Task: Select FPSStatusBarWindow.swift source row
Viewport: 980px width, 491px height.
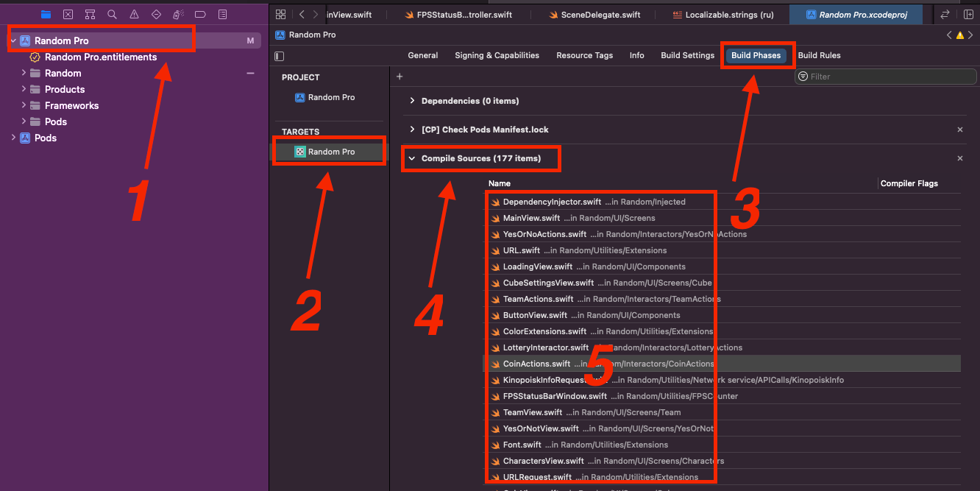Action: [722, 396]
